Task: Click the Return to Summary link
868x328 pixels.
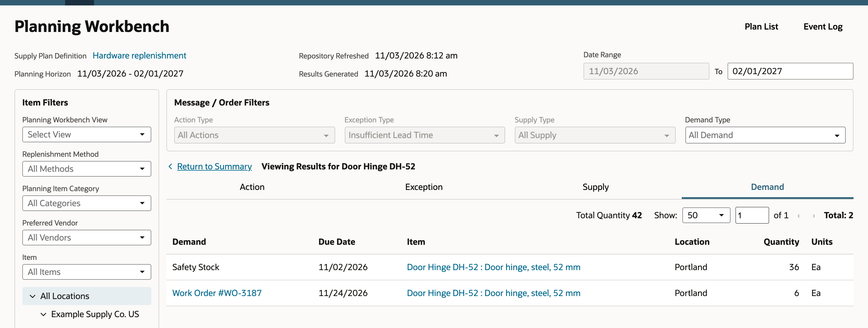Action: pyautogui.click(x=214, y=166)
